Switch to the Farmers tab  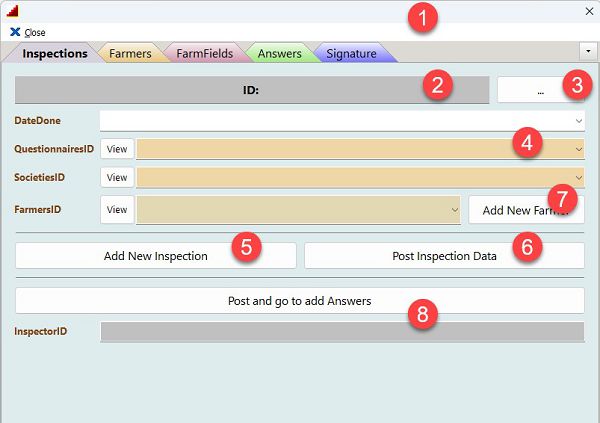pyautogui.click(x=130, y=53)
